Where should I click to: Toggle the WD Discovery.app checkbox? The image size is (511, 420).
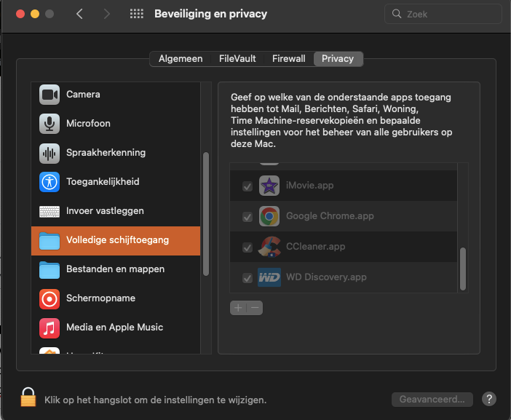coord(247,278)
